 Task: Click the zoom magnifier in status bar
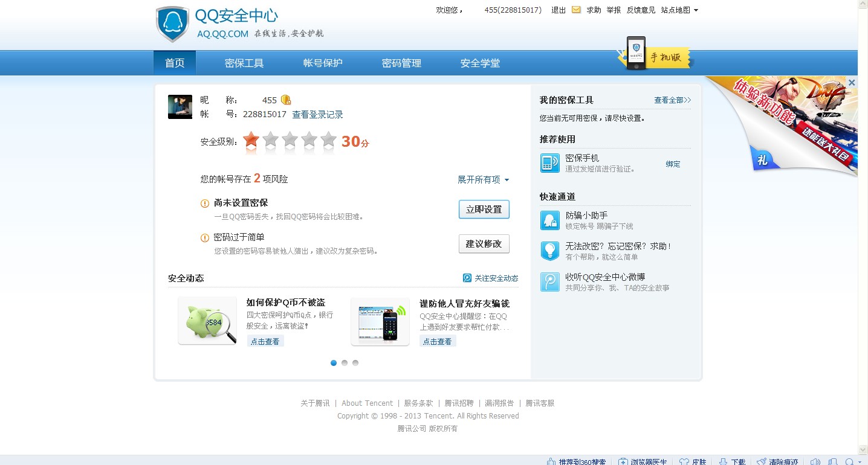[x=849, y=461]
